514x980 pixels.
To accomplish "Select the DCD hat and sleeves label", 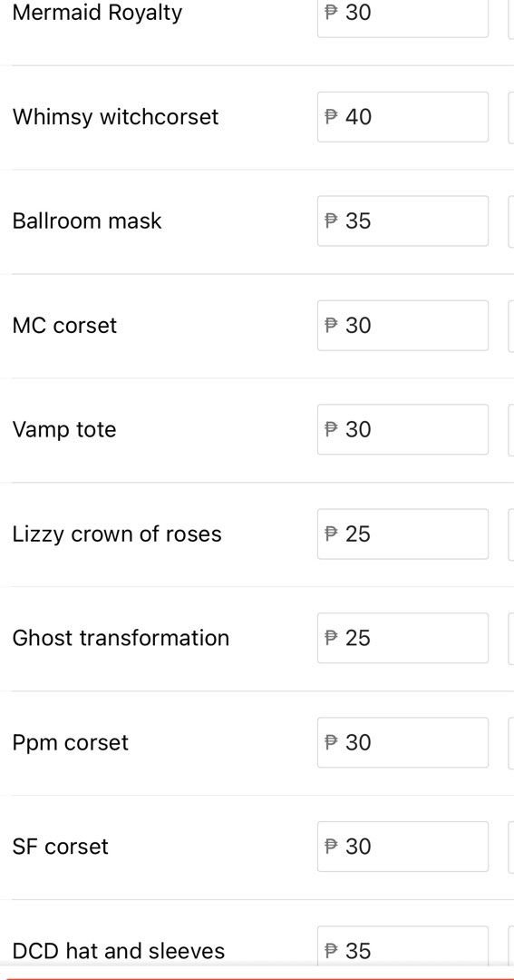I will click(x=119, y=951).
